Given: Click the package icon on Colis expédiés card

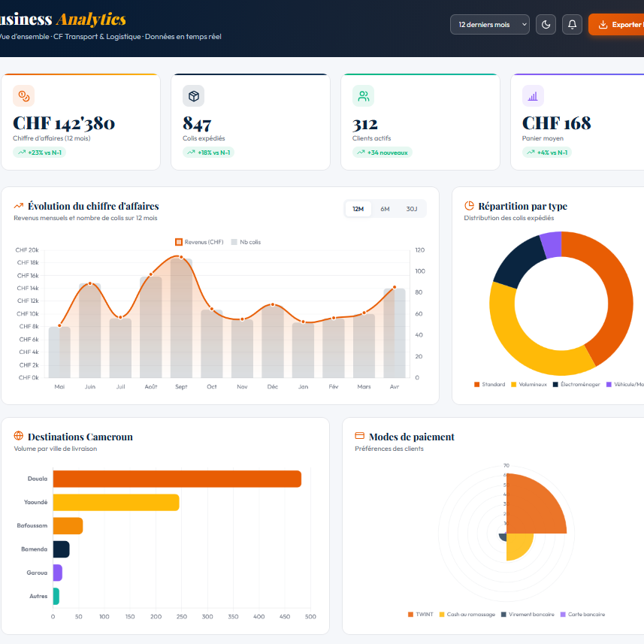Looking at the screenshot, I should click(x=193, y=96).
